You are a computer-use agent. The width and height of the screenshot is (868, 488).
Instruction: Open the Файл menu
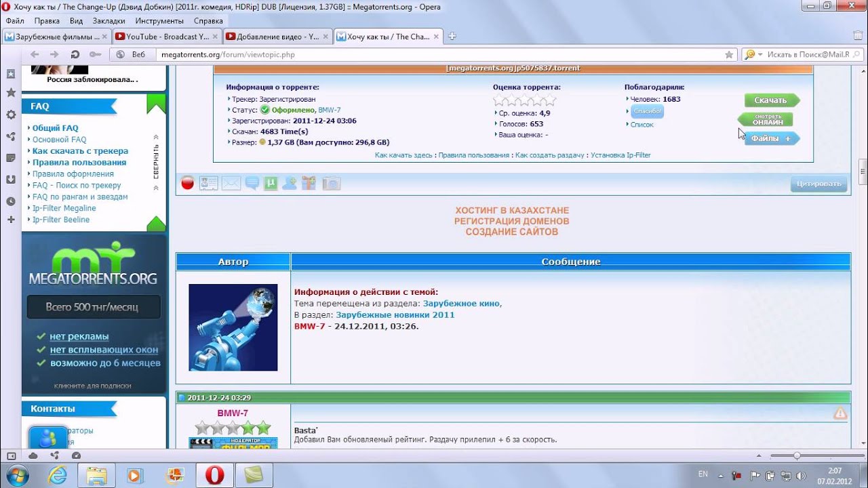point(15,21)
